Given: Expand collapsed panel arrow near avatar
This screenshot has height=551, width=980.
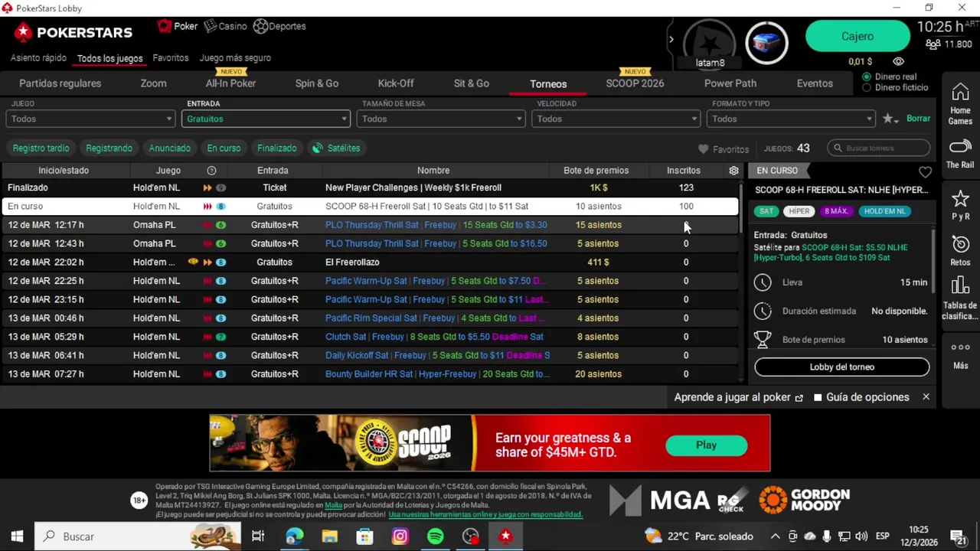Looking at the screenshot, I should 671,39.
